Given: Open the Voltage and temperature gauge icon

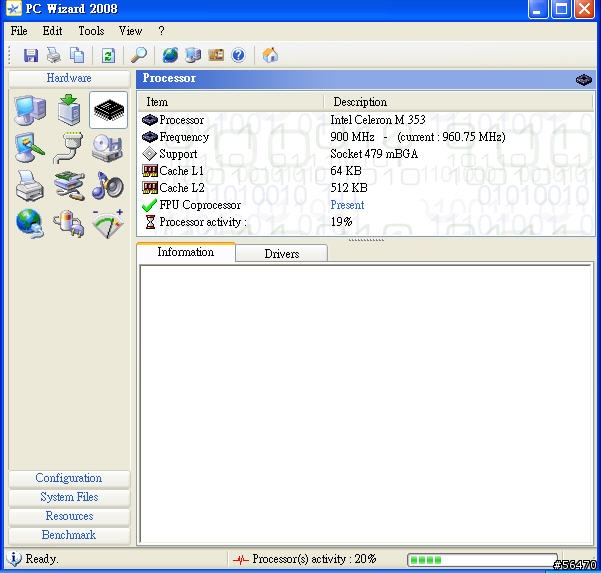Looking at the screenshot, I should click(x=108, y=223).
